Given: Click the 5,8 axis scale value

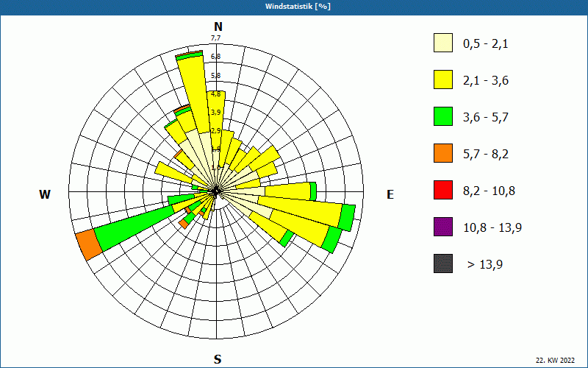Looking at the screenshot, I should click(215, 76).
